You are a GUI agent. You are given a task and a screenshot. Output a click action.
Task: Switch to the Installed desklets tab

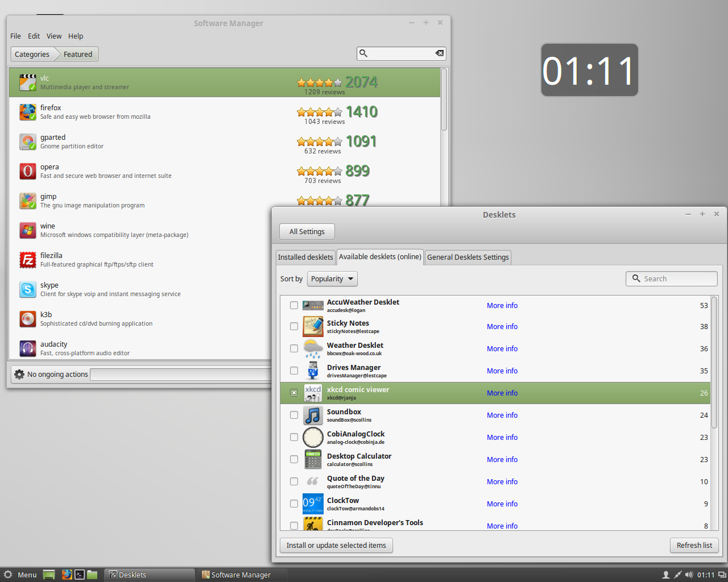pyautogui.click(x=305, y=257)
